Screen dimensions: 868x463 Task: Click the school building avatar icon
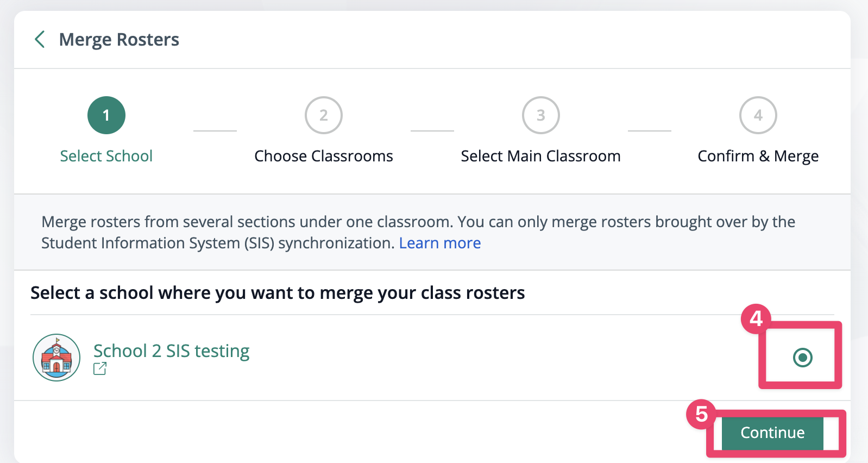[56, 358]
